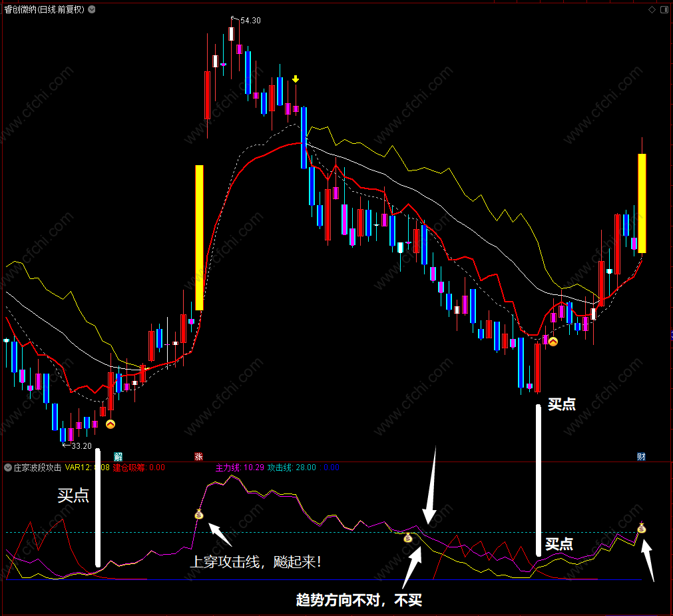
Task: Click the blue : 0.00 value label
Action: (330, 467)
